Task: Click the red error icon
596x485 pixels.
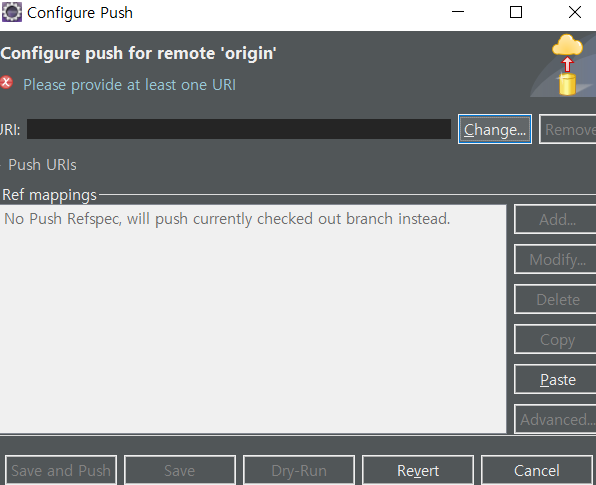Action: [x=6, y=82]
